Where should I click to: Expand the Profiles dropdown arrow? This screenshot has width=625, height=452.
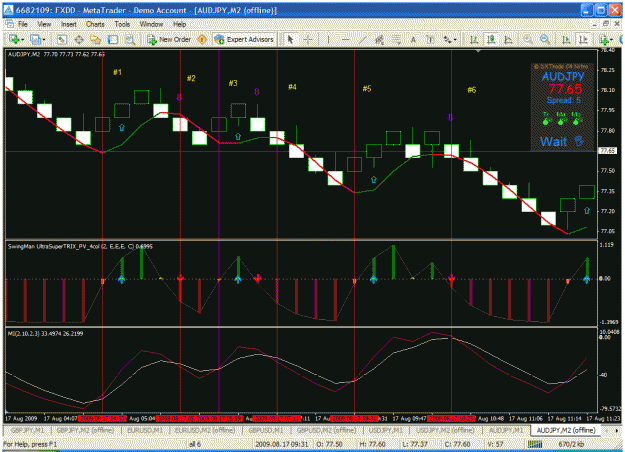[43, 40]
